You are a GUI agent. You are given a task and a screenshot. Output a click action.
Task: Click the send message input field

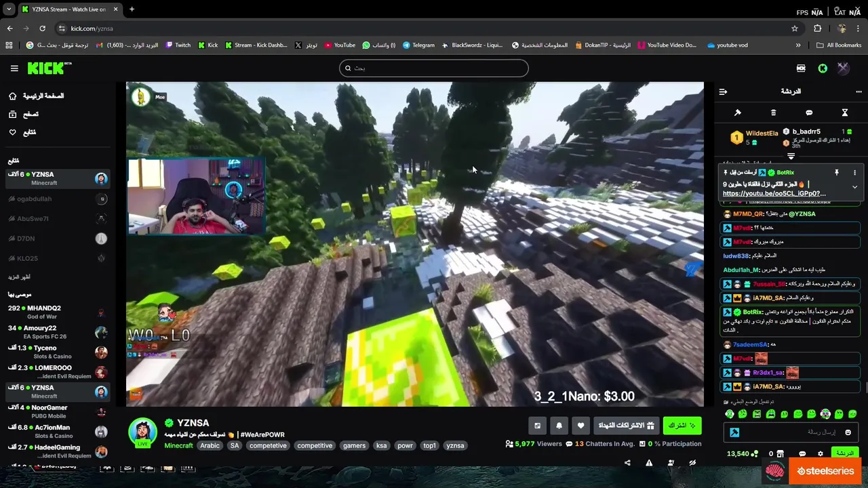pos(792,432)
